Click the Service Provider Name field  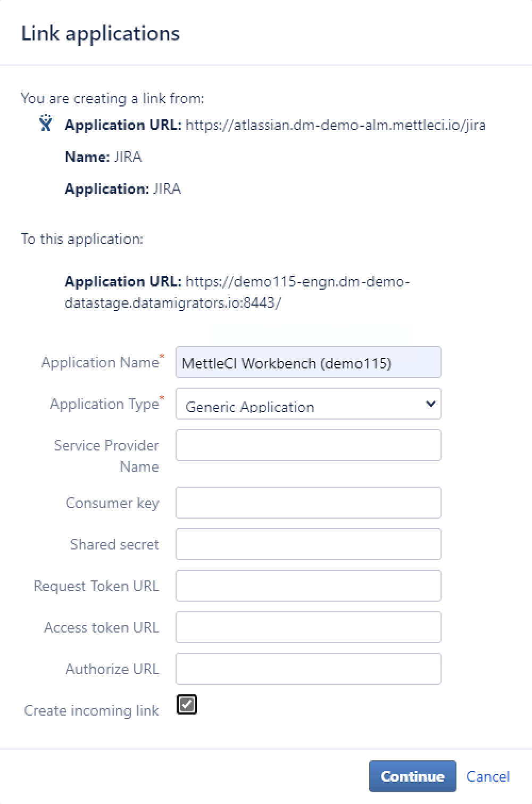point(308,445)
